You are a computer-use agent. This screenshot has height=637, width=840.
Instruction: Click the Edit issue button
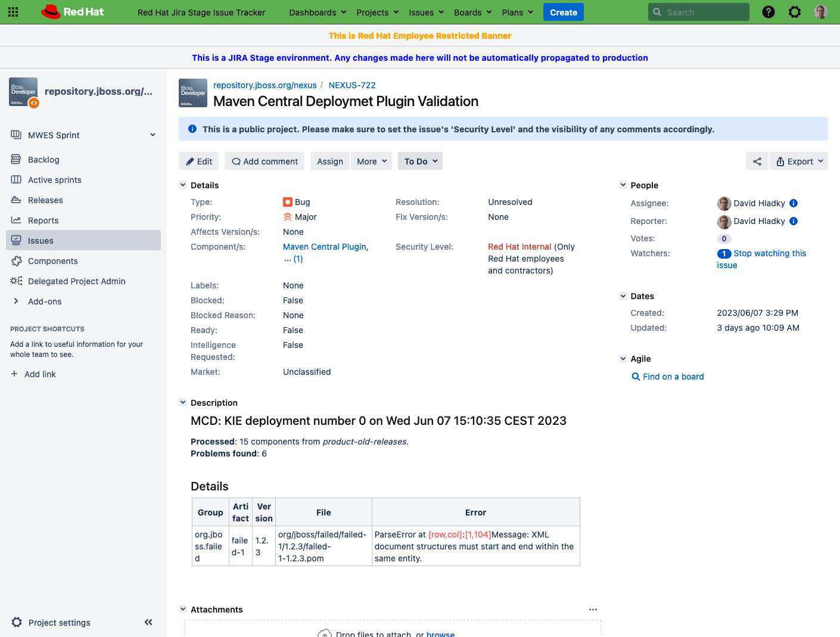(x=199, y=161)
